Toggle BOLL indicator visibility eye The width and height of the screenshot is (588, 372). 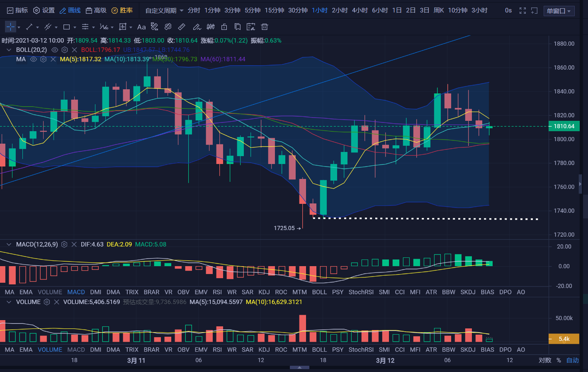(55, 50)
